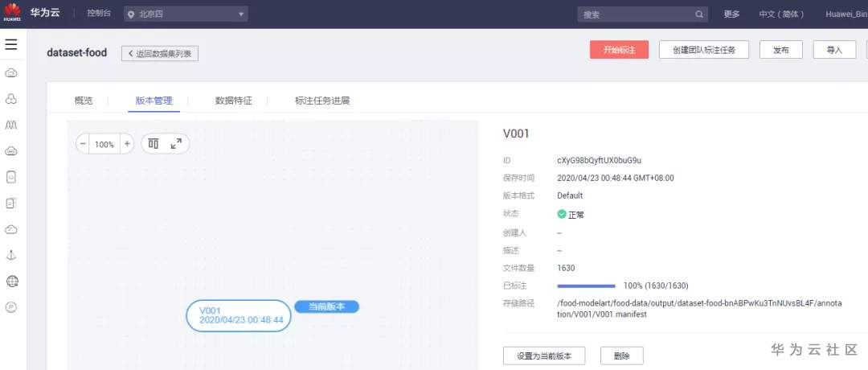Click the 正常 status text
Image resolution: width=868 pixels, height=370 pixels.
pos(576,215)
